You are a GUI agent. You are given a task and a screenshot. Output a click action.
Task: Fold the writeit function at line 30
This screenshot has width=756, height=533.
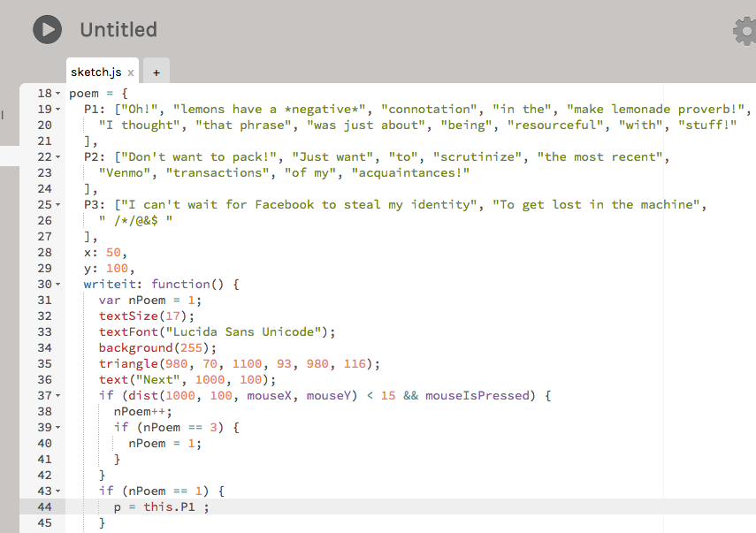tap(58, 285)
